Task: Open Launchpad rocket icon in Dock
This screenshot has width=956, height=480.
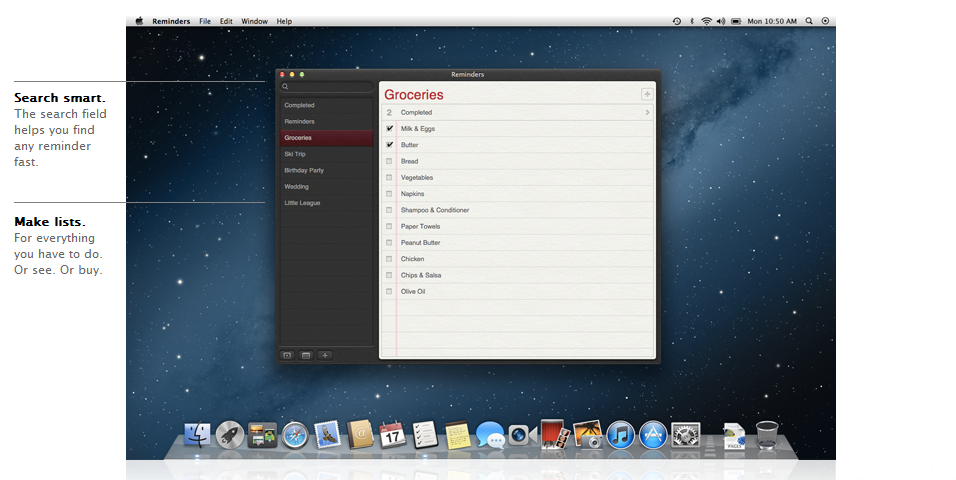Action: tap(230, 435)
